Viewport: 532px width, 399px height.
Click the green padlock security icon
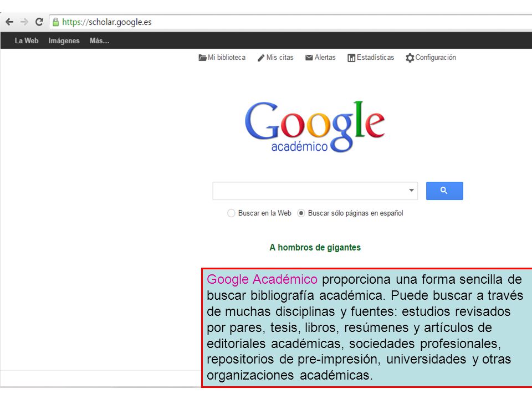pos(55,22)
